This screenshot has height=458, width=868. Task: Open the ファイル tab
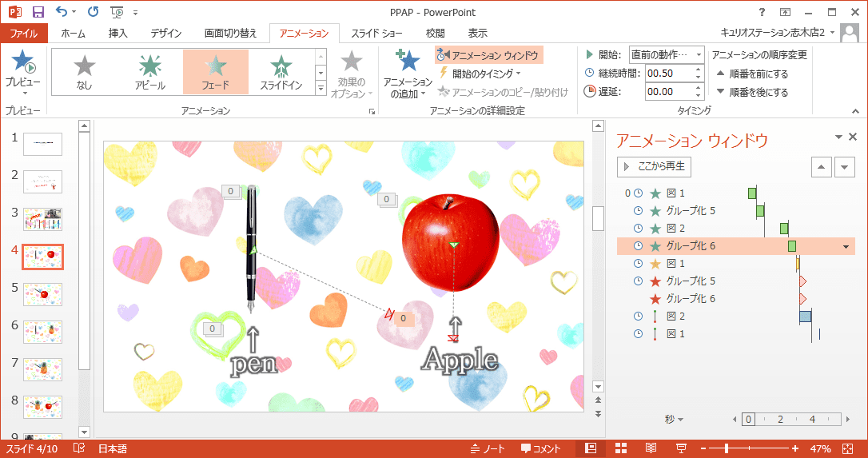(x=24, y=34)
